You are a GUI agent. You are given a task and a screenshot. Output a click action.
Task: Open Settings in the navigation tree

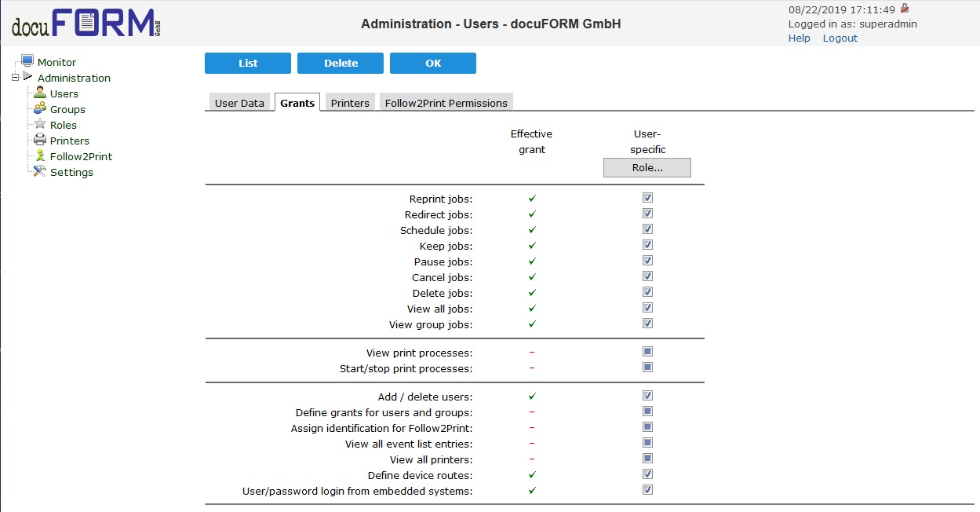click(x=71, y=172)
